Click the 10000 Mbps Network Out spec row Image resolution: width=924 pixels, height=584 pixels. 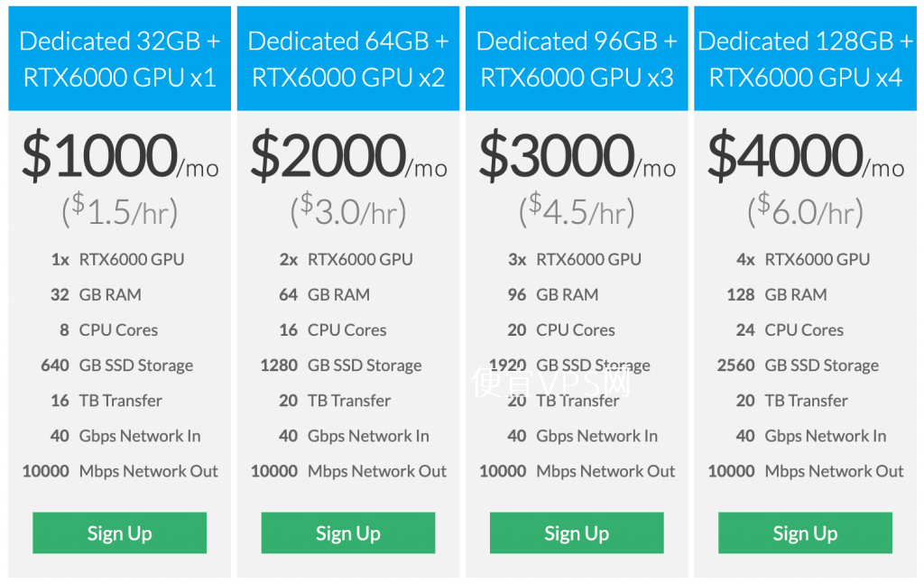pos(119,470)
